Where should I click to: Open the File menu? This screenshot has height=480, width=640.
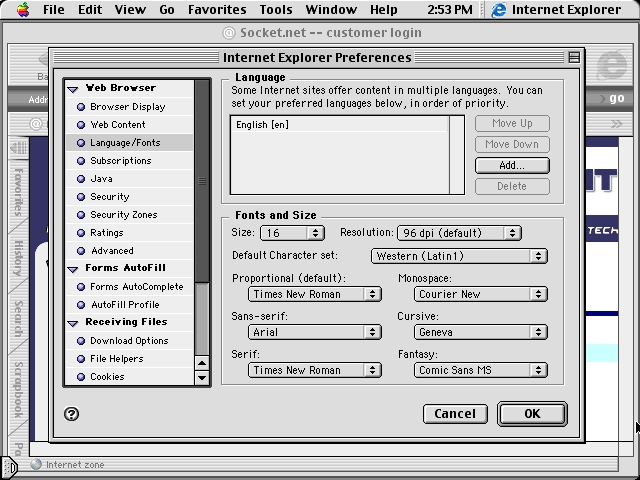pyautogui.click(x=53, y=9)
